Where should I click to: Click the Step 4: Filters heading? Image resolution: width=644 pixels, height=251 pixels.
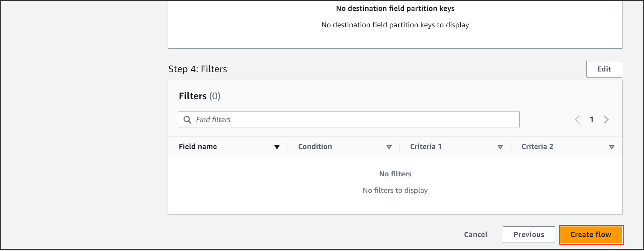198,69
